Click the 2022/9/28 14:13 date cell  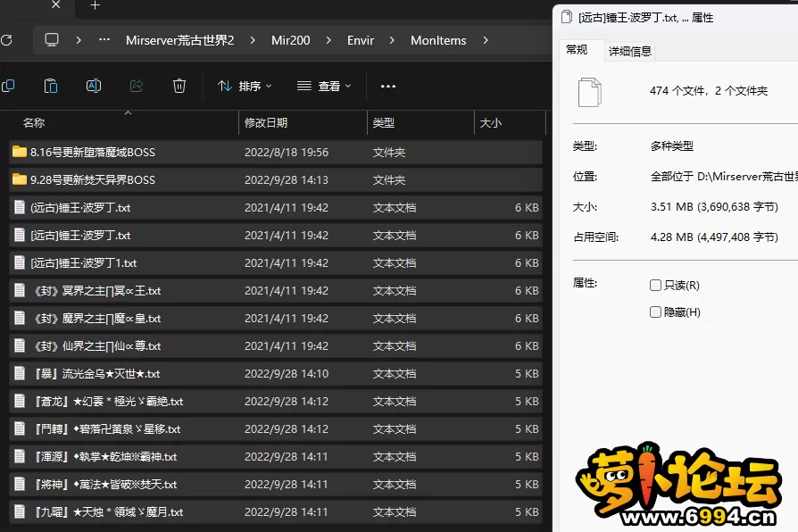click(x=287, y=179)
